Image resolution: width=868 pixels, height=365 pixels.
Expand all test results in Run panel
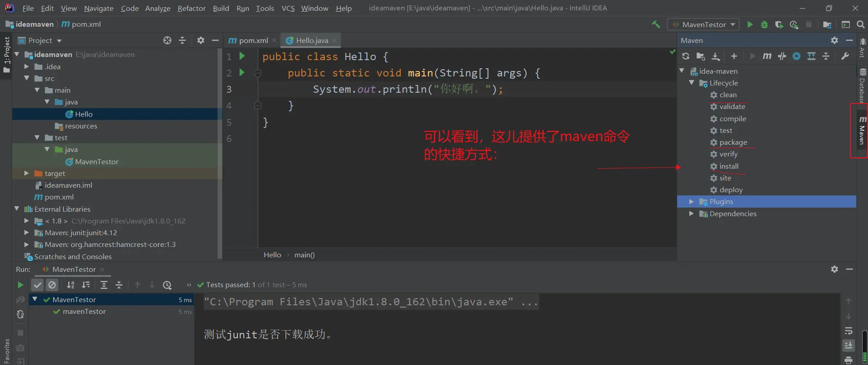pos(104,285)
